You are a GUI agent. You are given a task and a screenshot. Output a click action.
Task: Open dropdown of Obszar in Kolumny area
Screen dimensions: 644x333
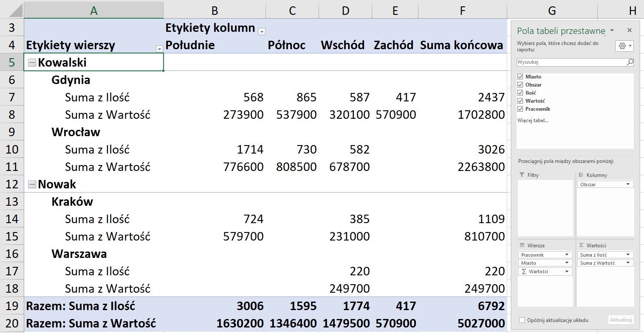(628, 185)
